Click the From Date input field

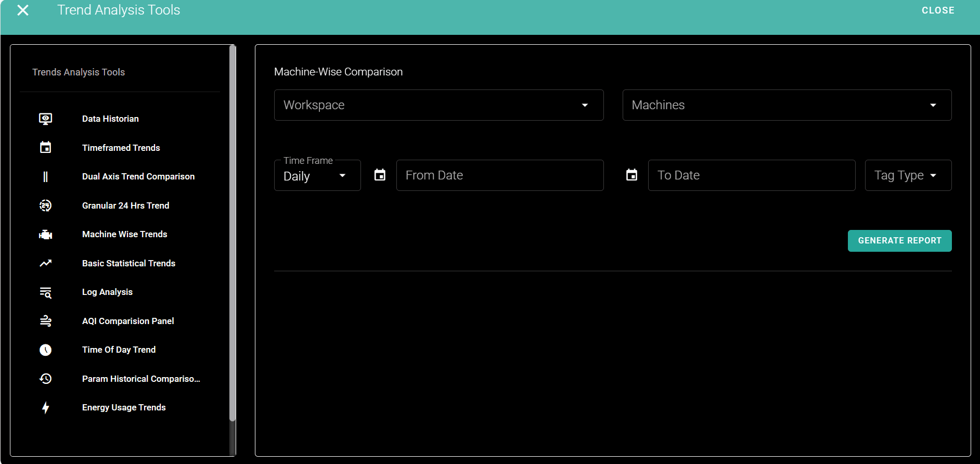499,175
